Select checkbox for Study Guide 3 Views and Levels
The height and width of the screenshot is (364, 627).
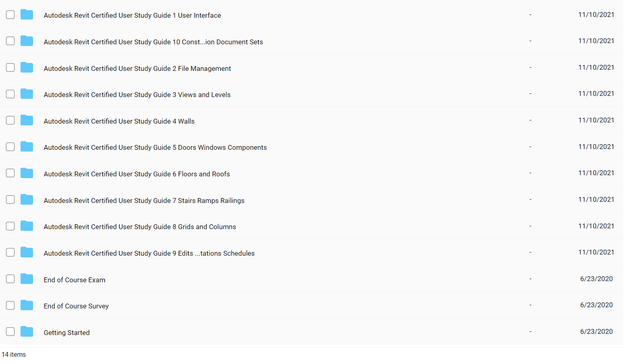(10, 94)
